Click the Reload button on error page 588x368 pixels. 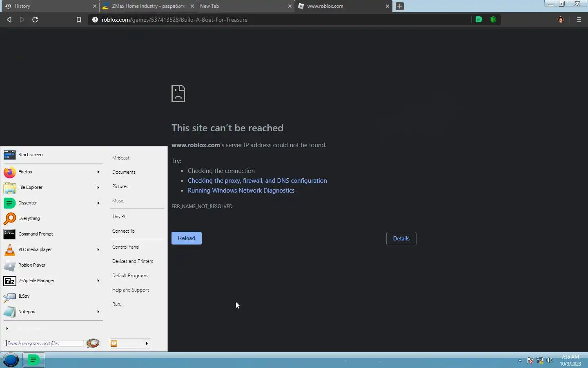click(x=187, y=238)
